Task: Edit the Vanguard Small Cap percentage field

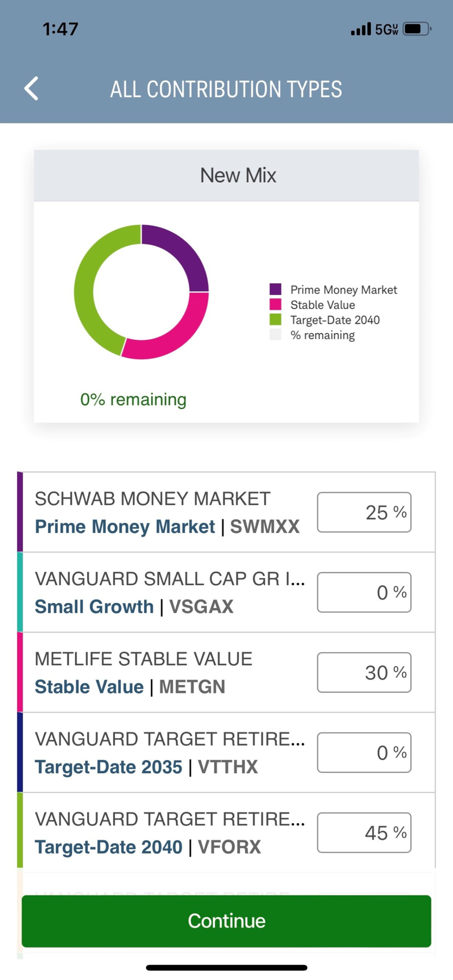Action: [364, 592]
